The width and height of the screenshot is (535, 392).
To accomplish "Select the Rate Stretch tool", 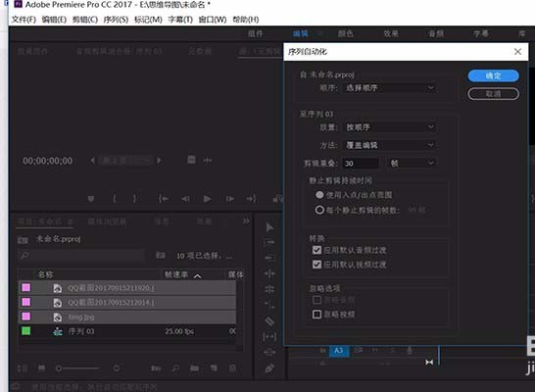I will 269,289.
